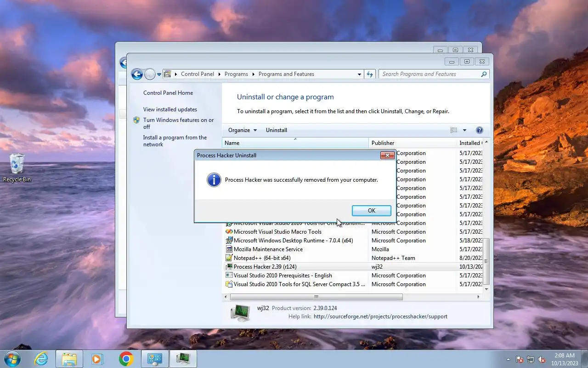Open the view options dropdown arrow

(464, 130)
